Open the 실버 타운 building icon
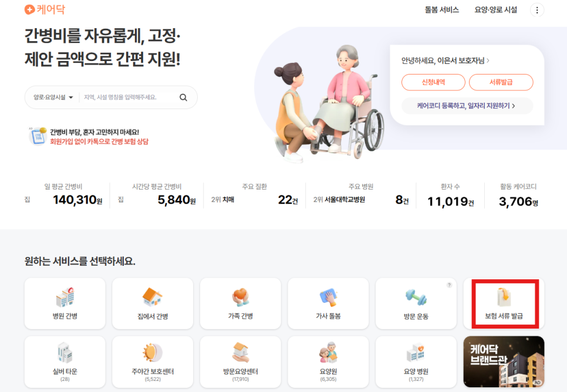The image size is (567, 392). 65,353
